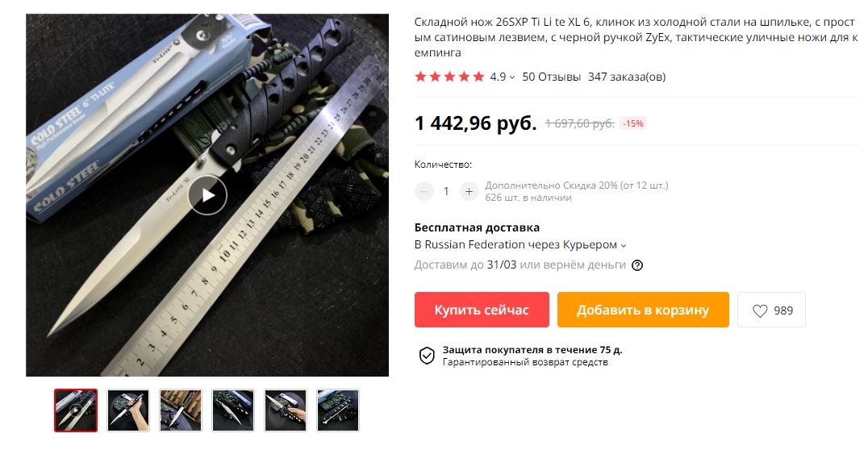Click the main knife product image

pos(207,195)
